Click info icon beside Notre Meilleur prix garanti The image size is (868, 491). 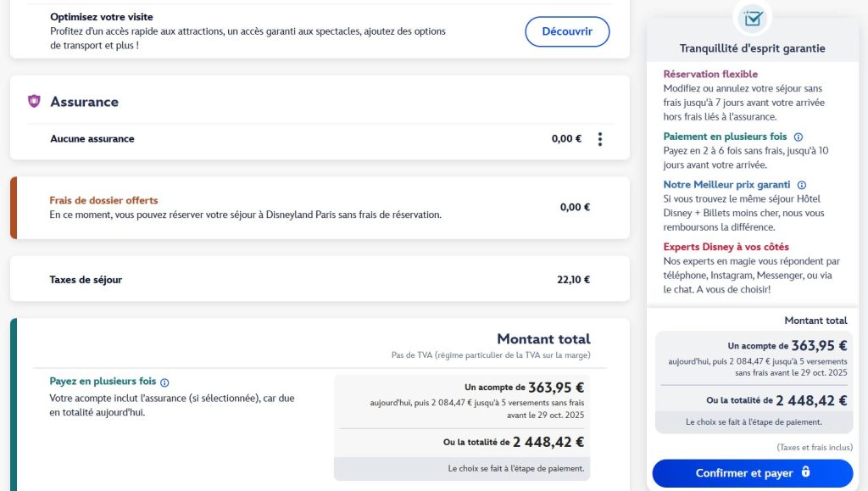point(802,185)
